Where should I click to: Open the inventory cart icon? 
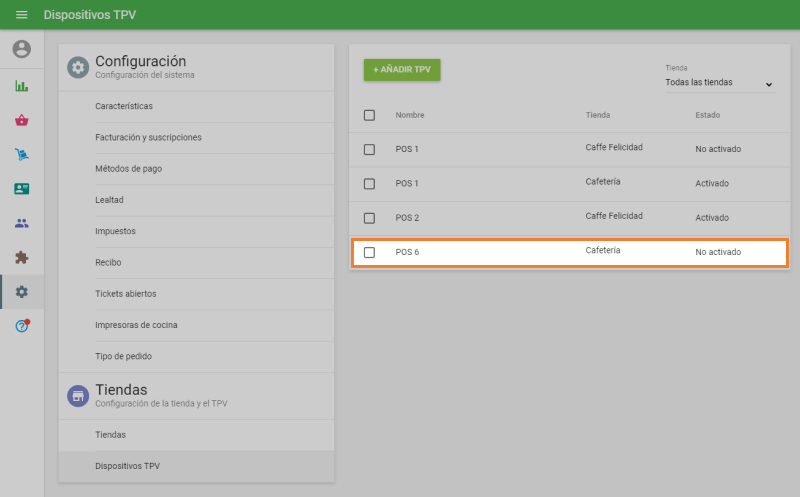coord(21,154)
